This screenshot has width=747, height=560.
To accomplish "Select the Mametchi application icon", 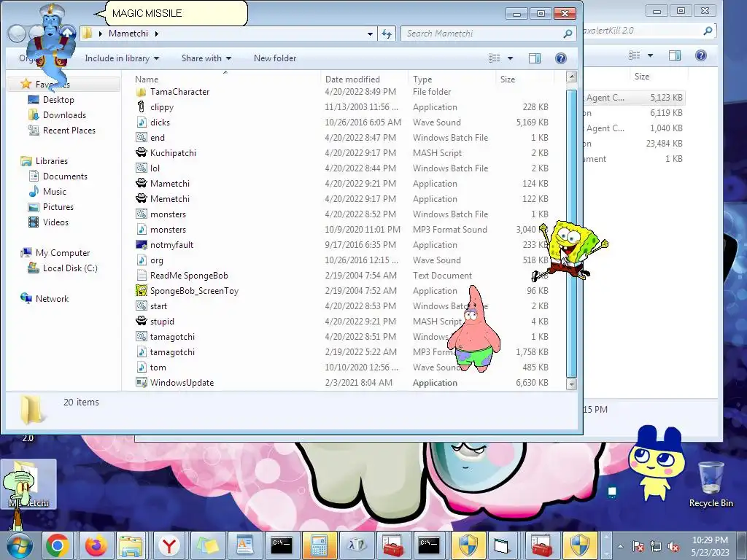I will pyautogui.click(x=141, y=183).
